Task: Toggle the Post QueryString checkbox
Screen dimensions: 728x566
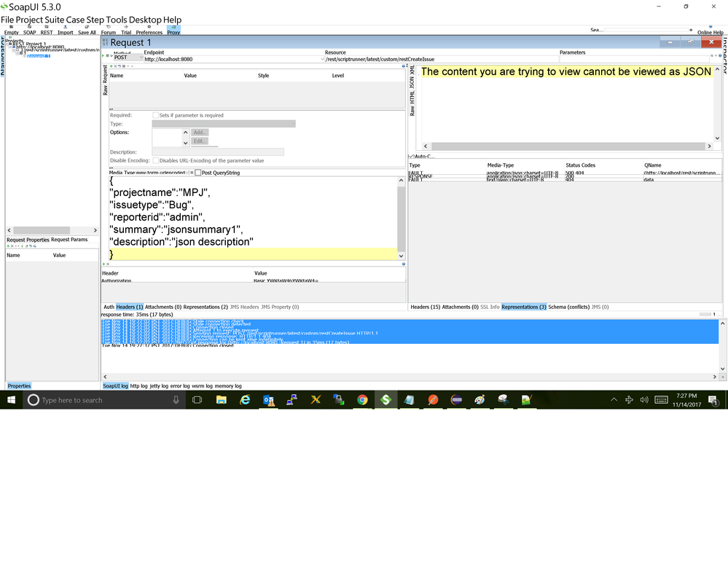Action: click(198, 173)
